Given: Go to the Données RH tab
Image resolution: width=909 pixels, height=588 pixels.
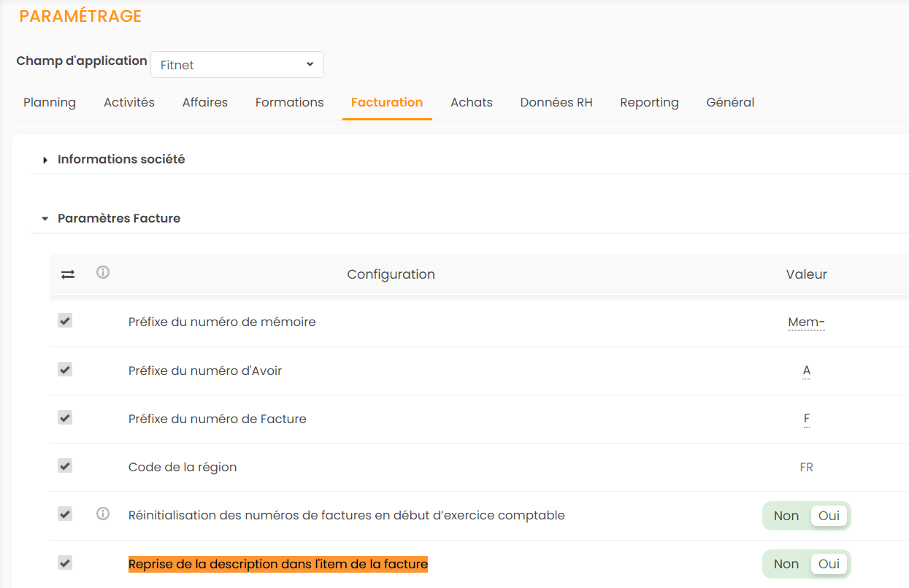Looking at the screenshot, I should point(556,102).
